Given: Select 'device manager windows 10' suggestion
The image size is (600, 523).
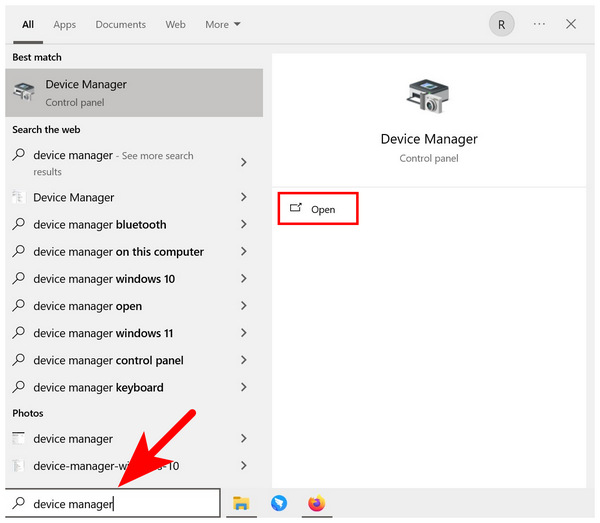Looking at the screenshot, I should (x=134, y=279).
